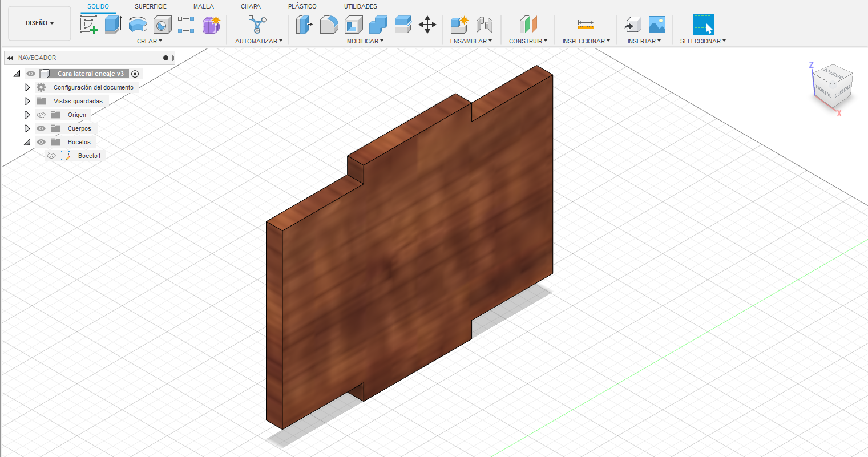Select the Offset Plane tool
The height and width of the screenshot is (457, 868).
pyautogui.click(x=528, y=25)
